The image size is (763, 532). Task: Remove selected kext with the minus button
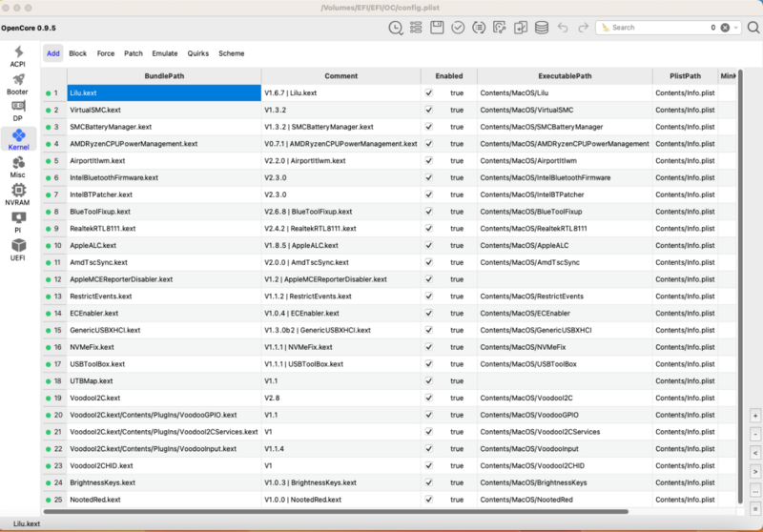point(755,434)
